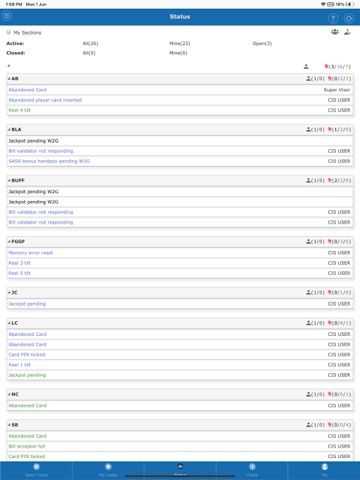This screenshot has width=360, height=480.
Task: Collapse all sections with the top arrow
Action: point(9,66)
